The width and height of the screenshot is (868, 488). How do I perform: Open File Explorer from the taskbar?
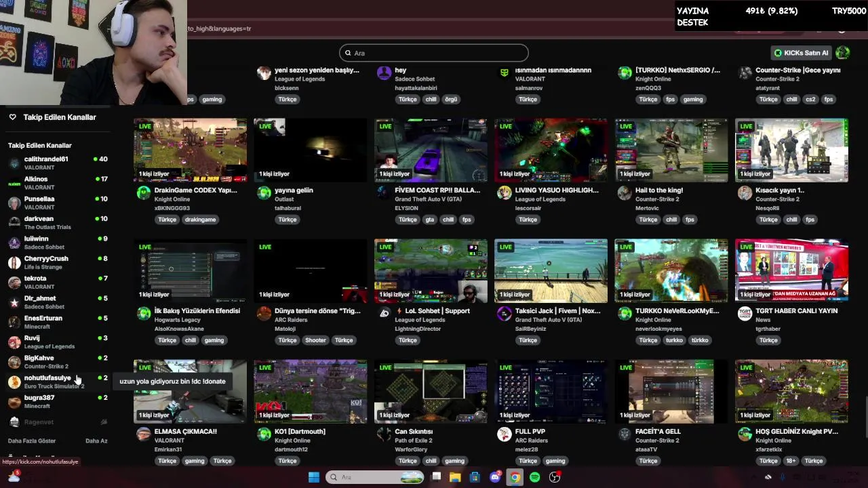[x=455, y=477]
